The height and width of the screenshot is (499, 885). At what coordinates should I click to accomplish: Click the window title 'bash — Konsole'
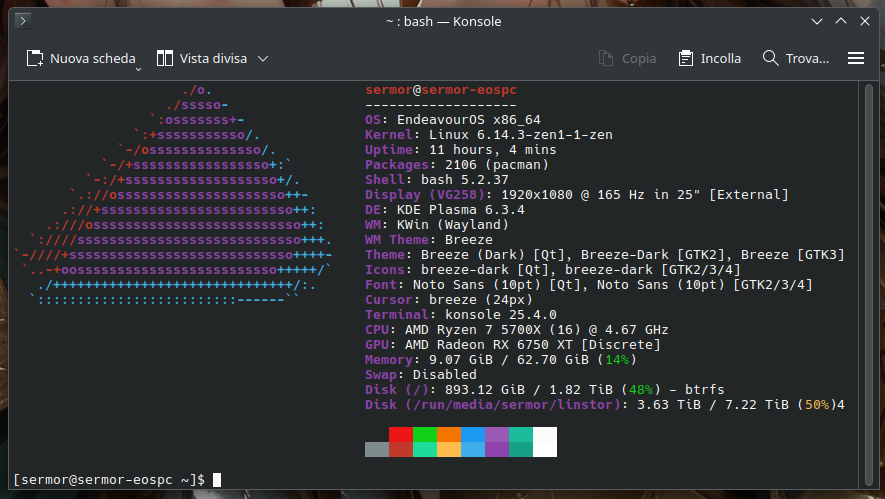click(453, 21)
